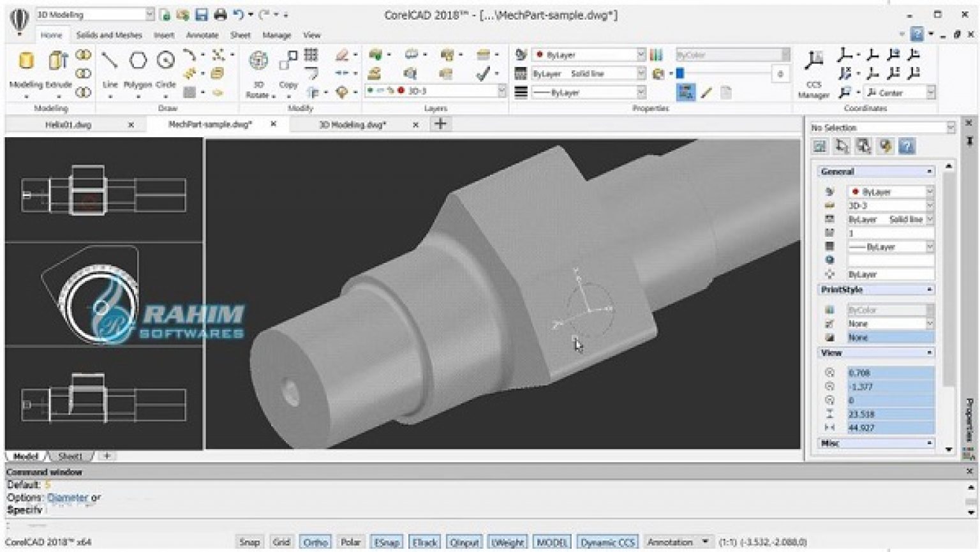
Task: Open the Solids and Meshes ribbon tab
Action: tap(109, 35)
